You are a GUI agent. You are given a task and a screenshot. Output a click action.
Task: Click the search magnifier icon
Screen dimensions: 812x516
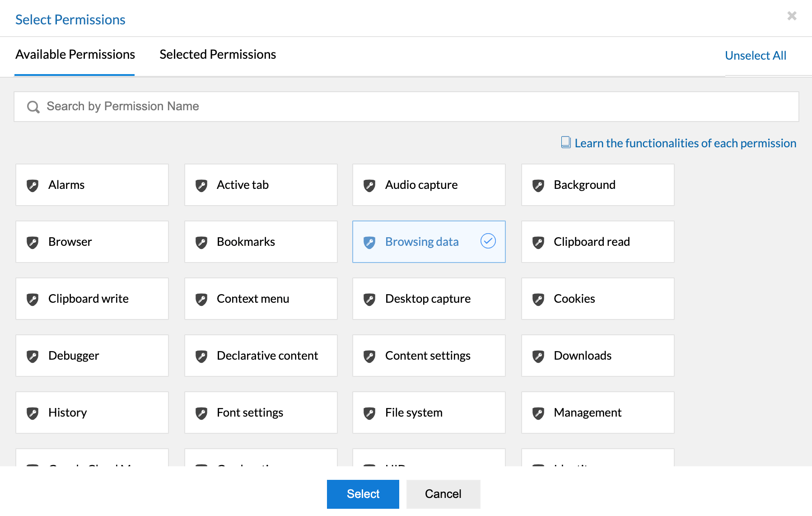click(33, 107)
